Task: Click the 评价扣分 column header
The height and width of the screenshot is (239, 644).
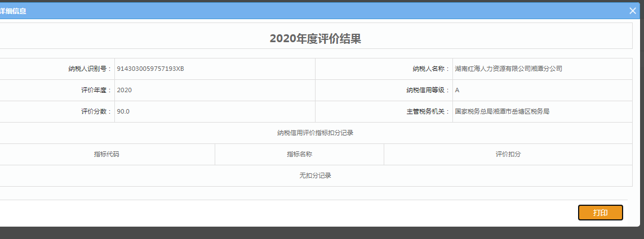Action: pos(508,155)
